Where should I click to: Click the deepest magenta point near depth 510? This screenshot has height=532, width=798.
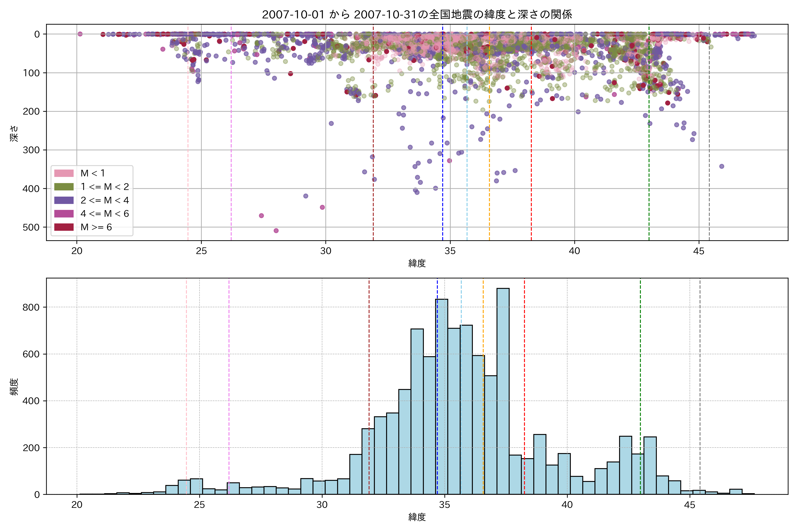(276, 231)
